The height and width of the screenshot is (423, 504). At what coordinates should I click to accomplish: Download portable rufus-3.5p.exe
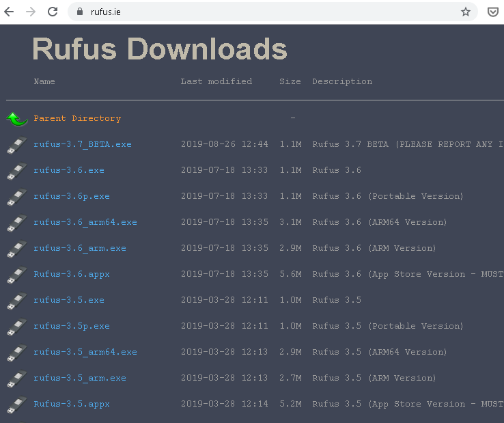(72, 326)
